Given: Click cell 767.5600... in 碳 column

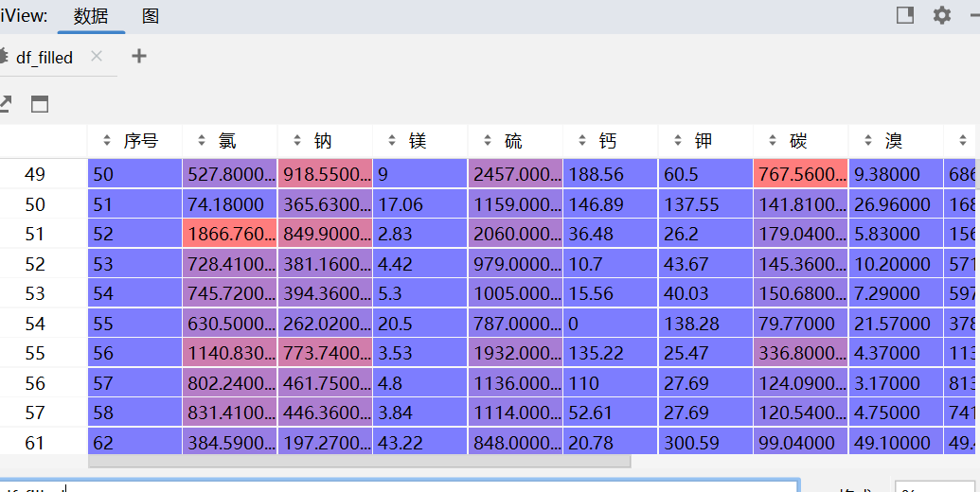Looking at the screenshot, I should 800,174.
